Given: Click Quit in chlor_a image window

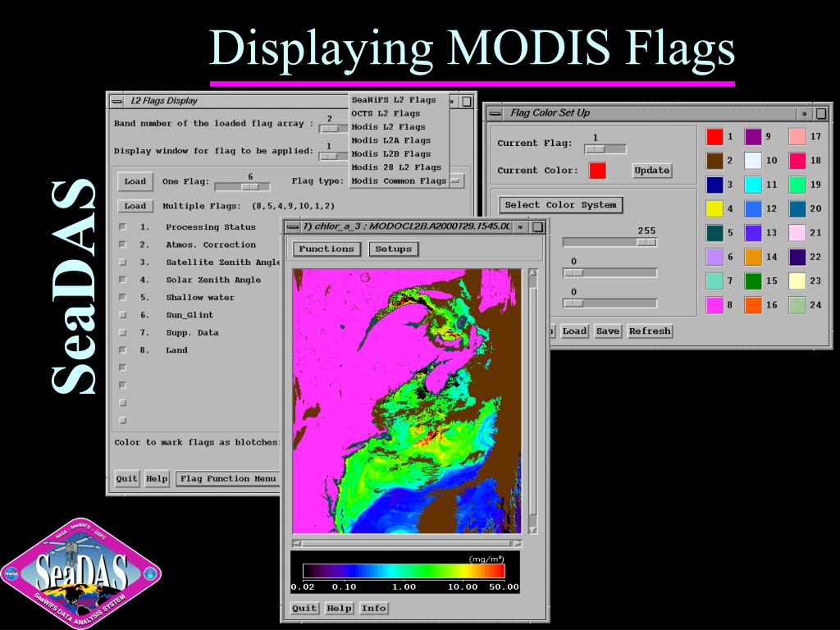Looking at the screenshot, I should (x=304, y=609).
